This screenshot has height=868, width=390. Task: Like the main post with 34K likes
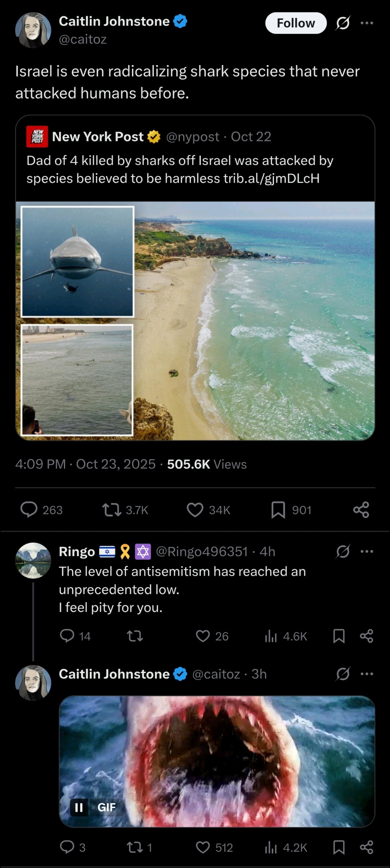pos(195,510)
